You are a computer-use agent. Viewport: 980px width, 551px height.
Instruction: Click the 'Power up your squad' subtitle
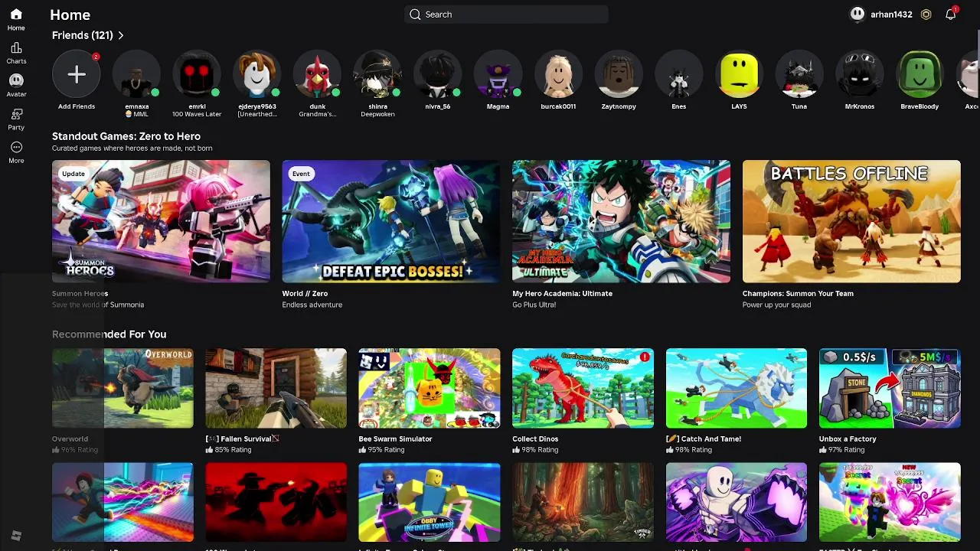pos(776,305)
